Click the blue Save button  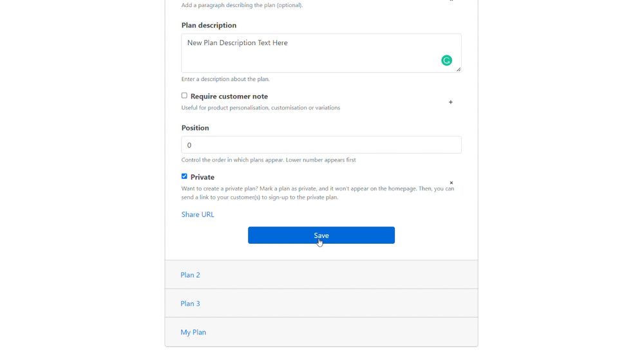321,235
